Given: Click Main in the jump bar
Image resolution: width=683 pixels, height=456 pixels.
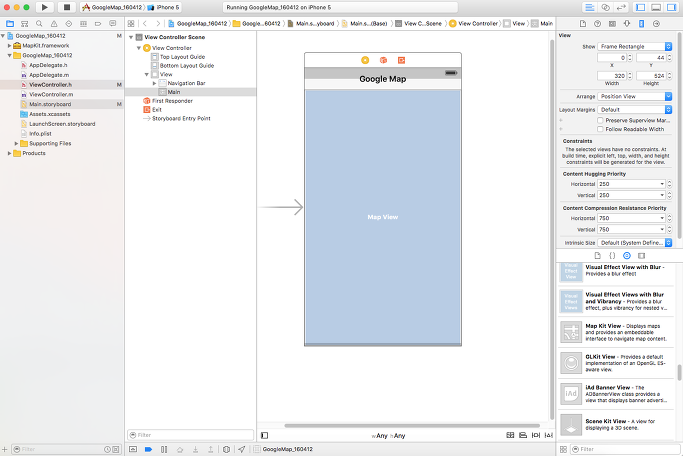Looking at the screenshot, I should tap(542, 24).
